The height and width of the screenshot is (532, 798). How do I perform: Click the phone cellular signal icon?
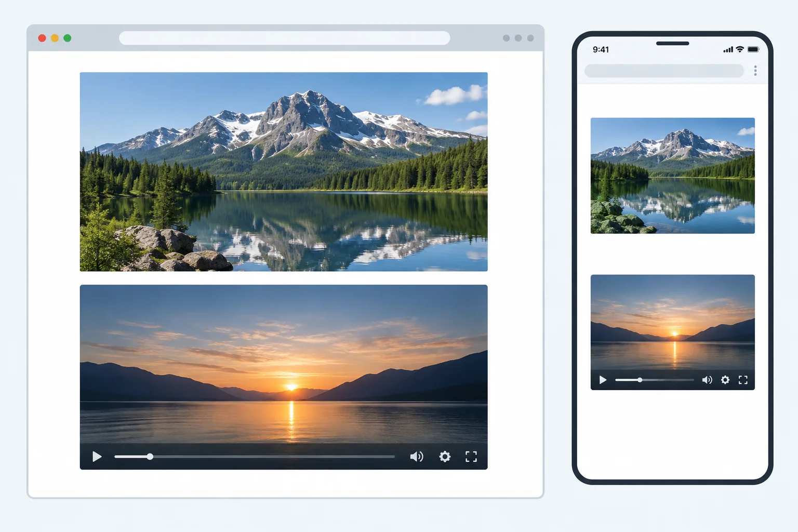(x=728, y=50)
